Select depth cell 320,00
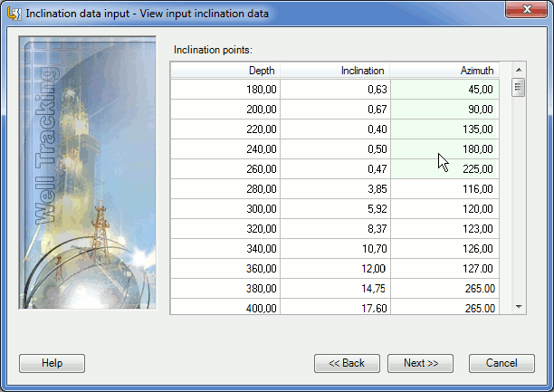This screenshot has width=554, height=392. tap(225, 229)
